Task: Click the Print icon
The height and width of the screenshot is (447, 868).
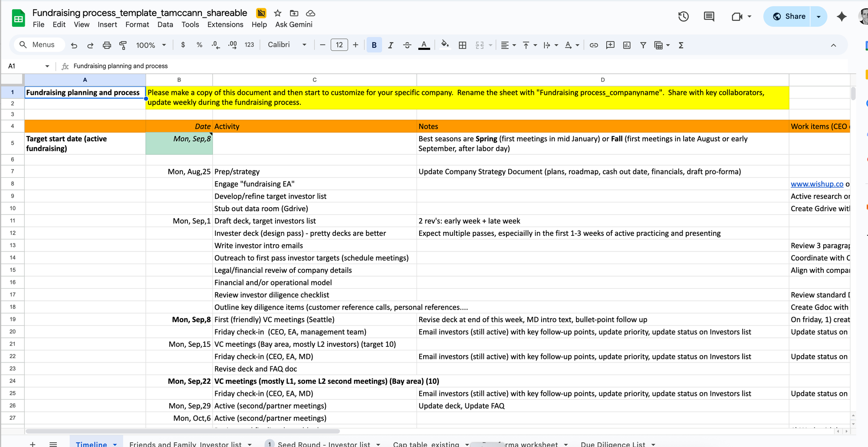Action: pyautogui.click(x=107, y=45)
